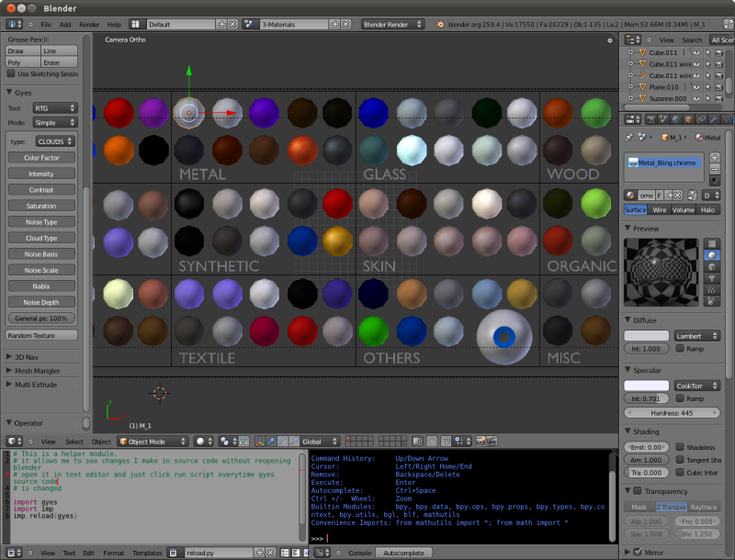Open World properties tab globe icon

(676, 119)
